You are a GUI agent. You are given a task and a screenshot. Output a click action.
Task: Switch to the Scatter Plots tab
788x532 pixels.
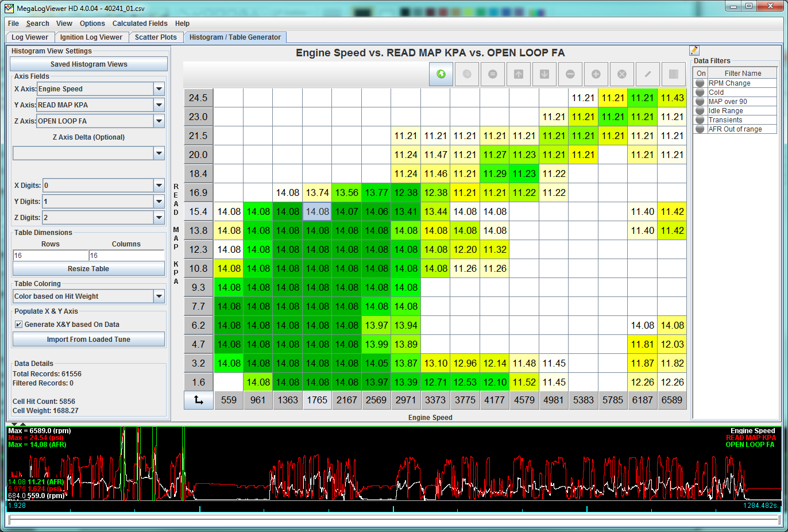click(156, 37)
